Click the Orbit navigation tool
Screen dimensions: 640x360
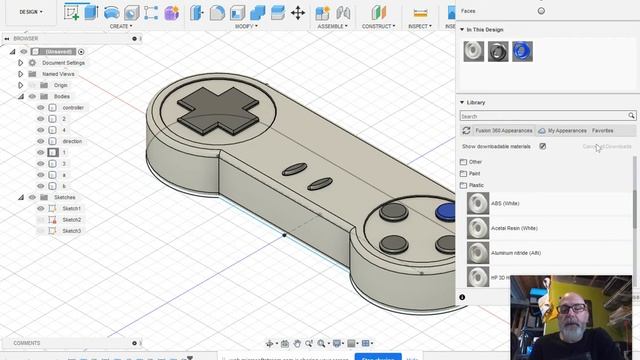(x=269, y=344)
